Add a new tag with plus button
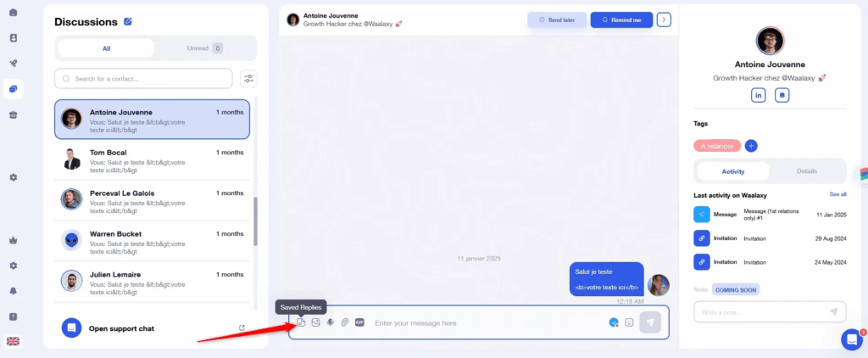The image size is (868, 358). point(751,146)
